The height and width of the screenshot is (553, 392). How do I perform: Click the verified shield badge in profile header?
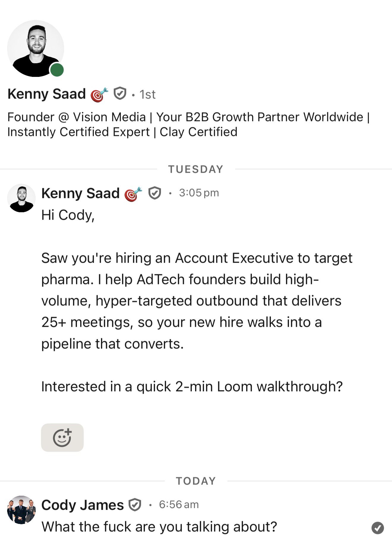pyautogui.click(x=120, y=94)
